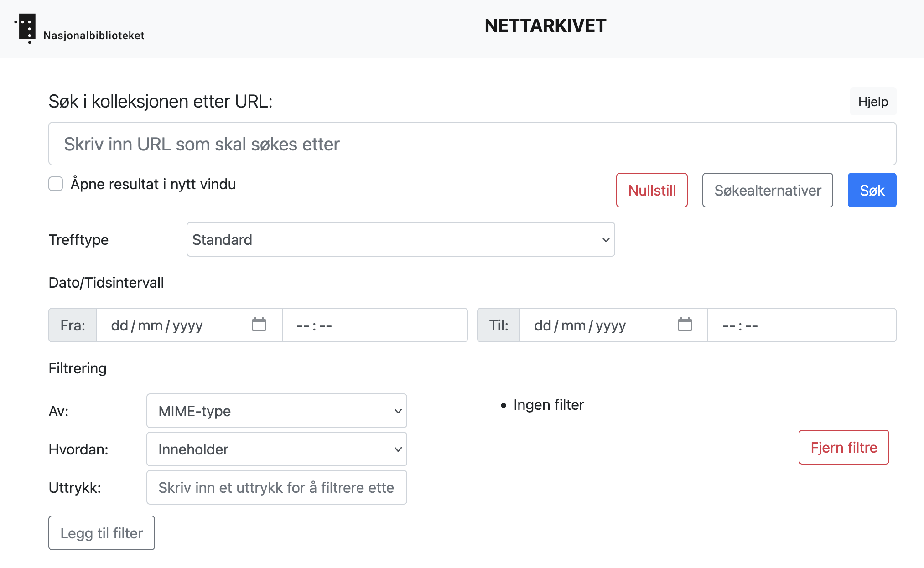Click the Hjelp button
The image size is (924, 568).
[873, 102]
